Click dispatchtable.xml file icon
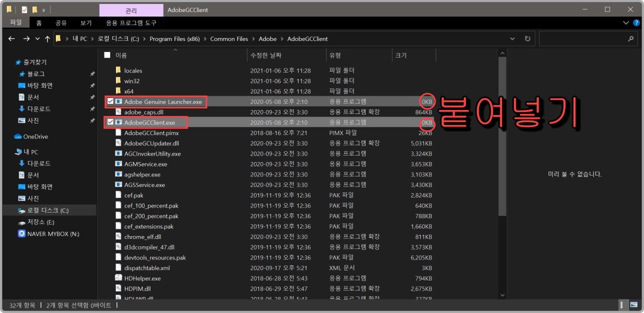The image size is (644, 313). click(118, 268)
